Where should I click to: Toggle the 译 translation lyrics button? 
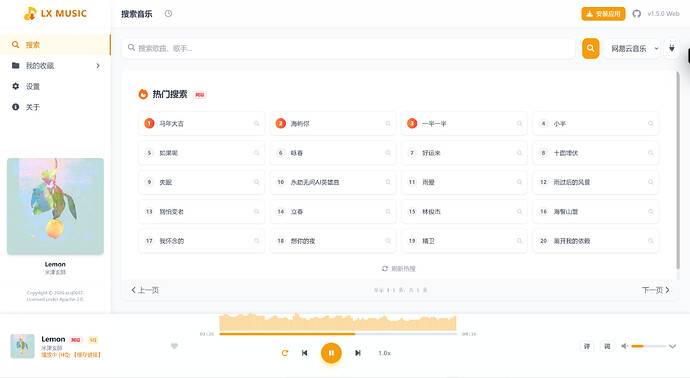click(587, 346)
